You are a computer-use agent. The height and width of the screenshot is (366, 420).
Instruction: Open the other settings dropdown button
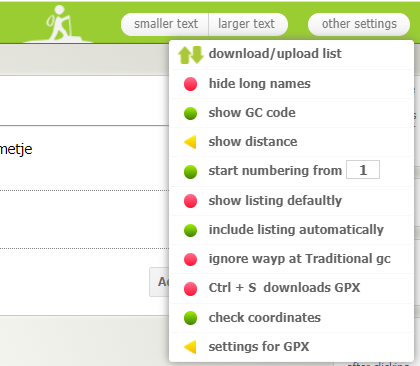coord(359,24)
